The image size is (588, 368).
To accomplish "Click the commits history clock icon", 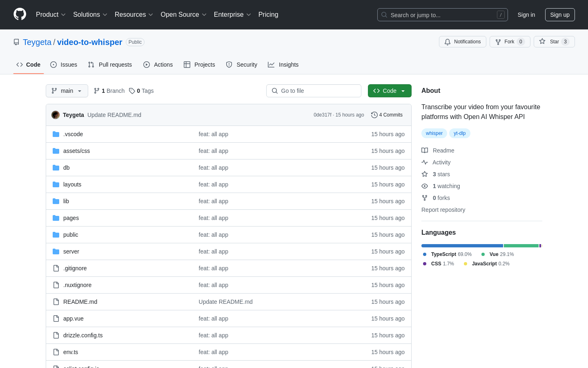I will [374, 115].
